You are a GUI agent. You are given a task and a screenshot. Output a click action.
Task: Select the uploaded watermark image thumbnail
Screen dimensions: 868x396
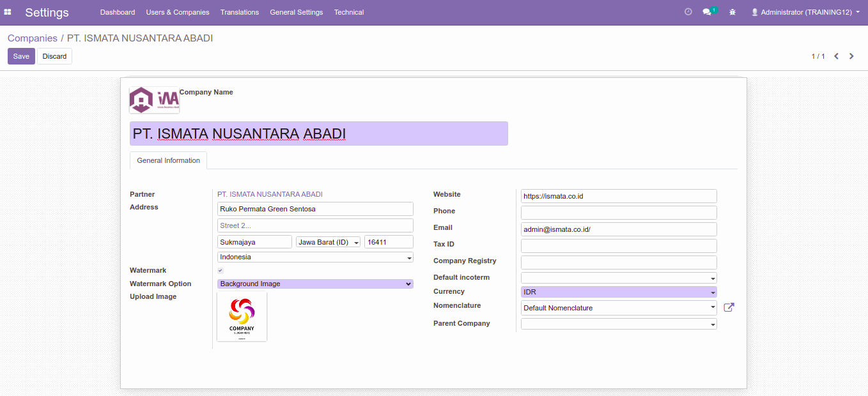242,317
